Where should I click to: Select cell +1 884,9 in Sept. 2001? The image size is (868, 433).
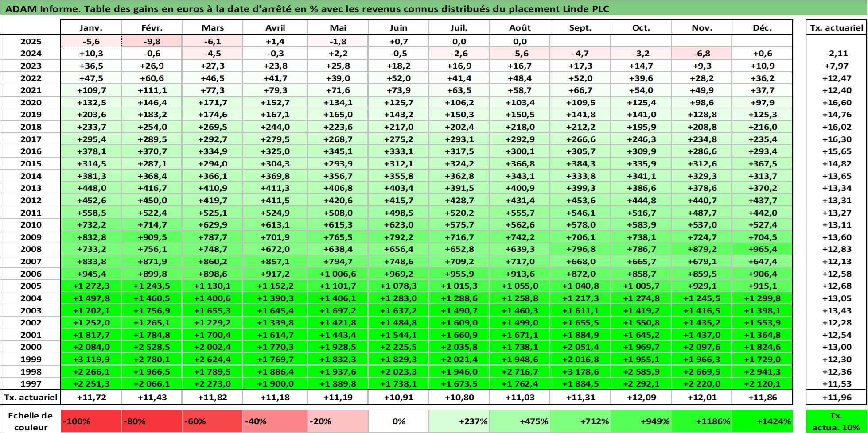click(580, 335)
